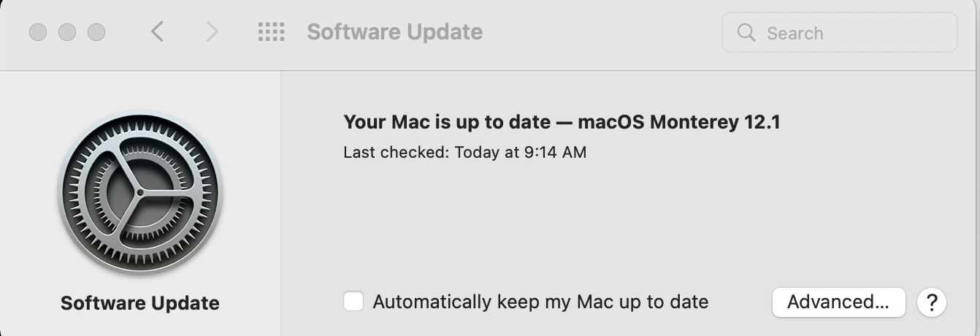The width and height of the screenshot is (980, 336).
Task: Go back using the left chevron arrow
Action: (x=157, y=31)
